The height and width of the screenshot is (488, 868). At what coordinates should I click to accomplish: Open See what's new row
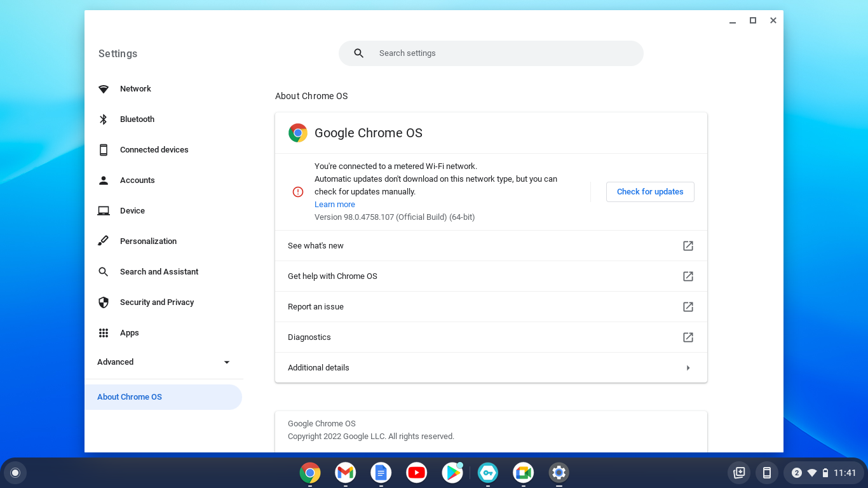tap(491, 246)
